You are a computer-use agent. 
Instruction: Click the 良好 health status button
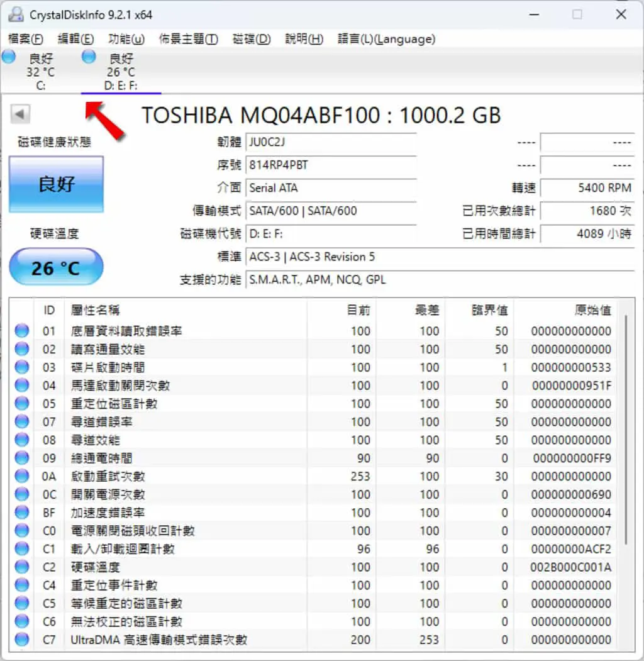57,184
